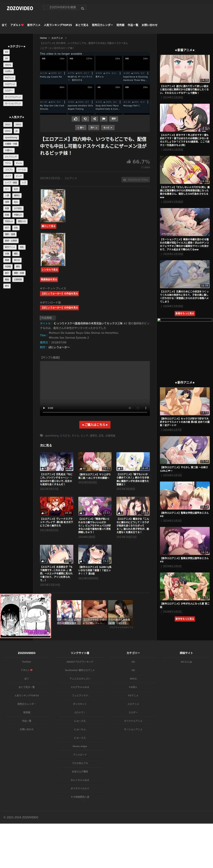Screen dimensions: 213x868
Task: Click the レンタルで見る button
Action: pyautogui.click(x=50, y=270)
